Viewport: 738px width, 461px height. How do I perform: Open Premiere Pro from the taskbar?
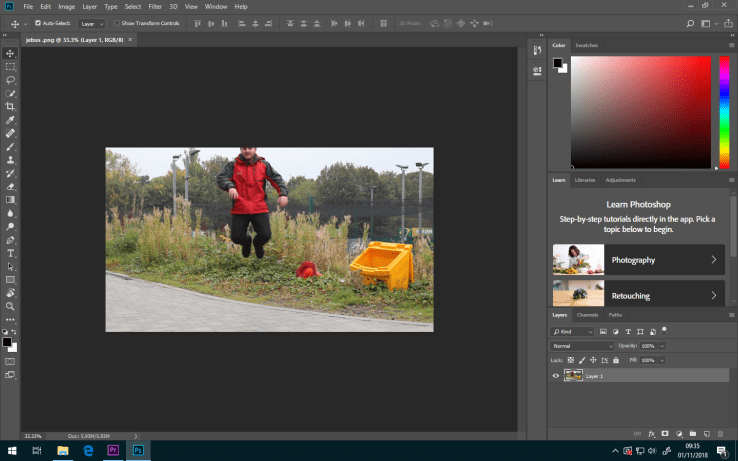(x=113, y=451)
